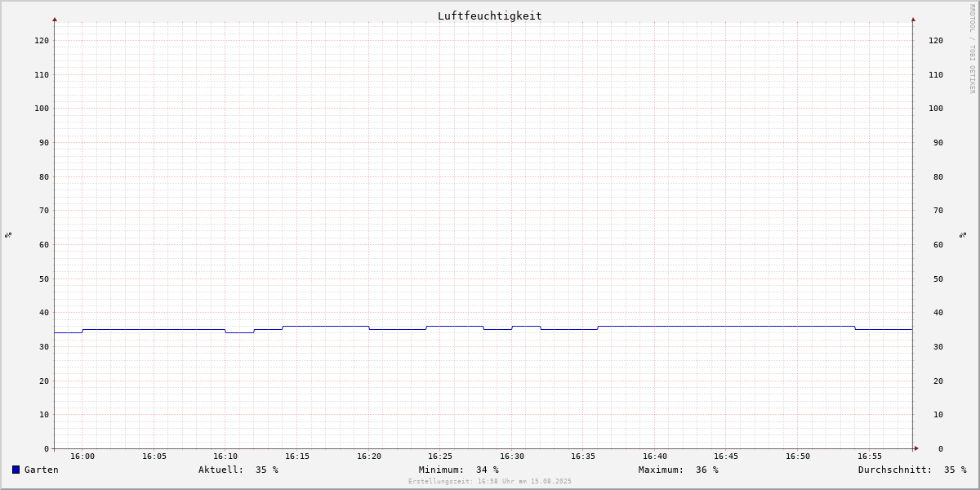Click the 100 label on the right axis
The image size is (980, 490).
tap(936, 109)
